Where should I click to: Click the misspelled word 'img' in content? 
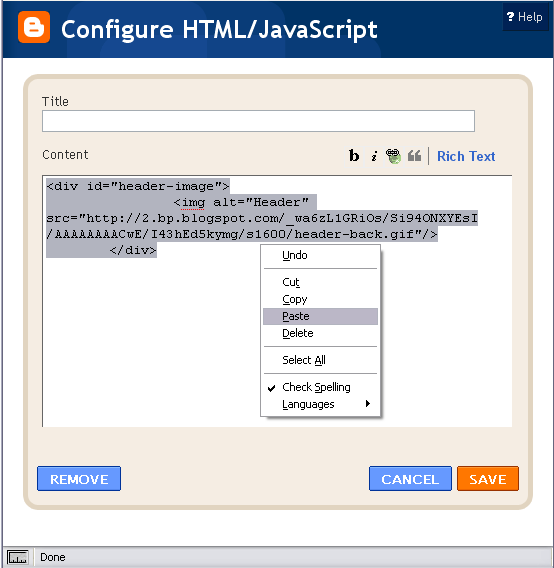coord(193,202)
